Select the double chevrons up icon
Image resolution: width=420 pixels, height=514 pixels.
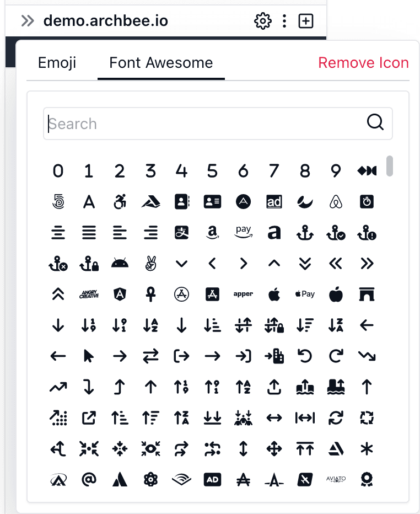click(58, 294)
